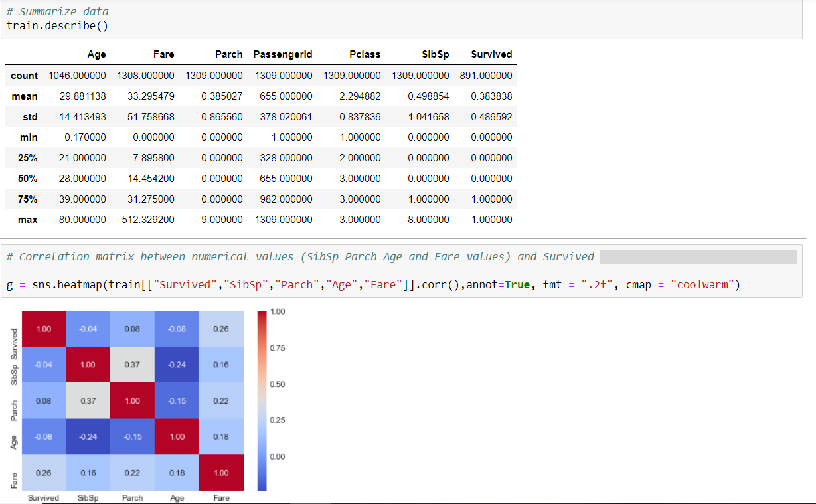This screenshot has width=816, height=504.
Task: Click the sns.heatmap code line
Action: coord(373,285)
